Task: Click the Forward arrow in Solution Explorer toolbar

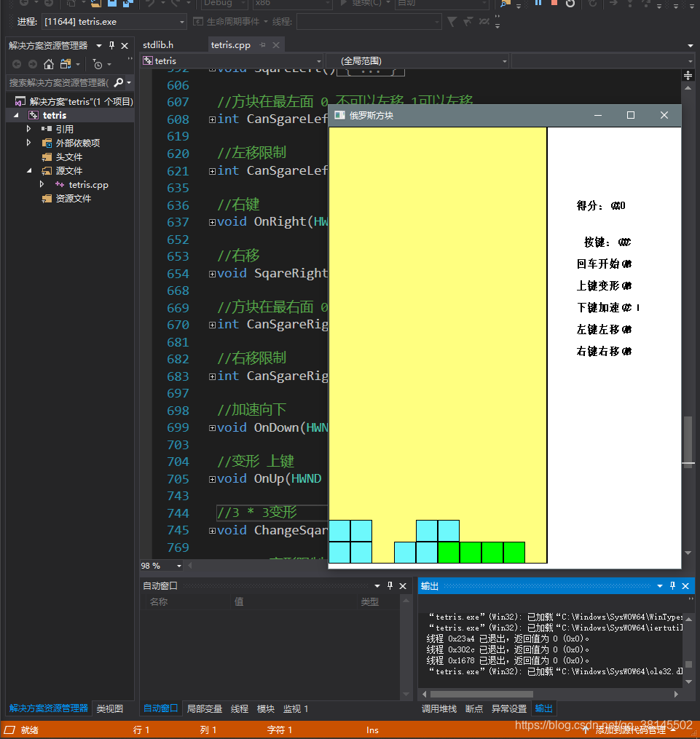Action: pyautogui.click(x=33, y=64)
